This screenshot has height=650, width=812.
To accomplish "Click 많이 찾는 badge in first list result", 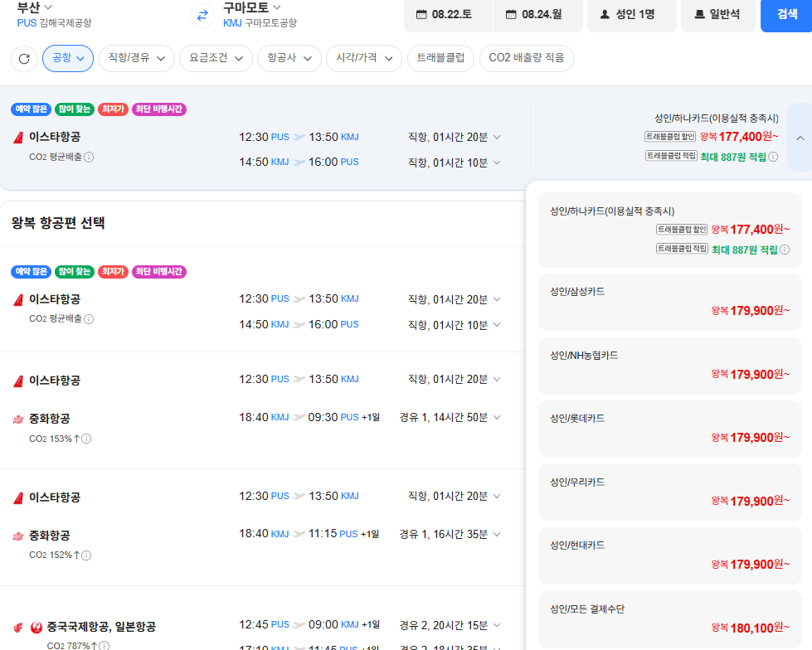I will coord(75,272).
